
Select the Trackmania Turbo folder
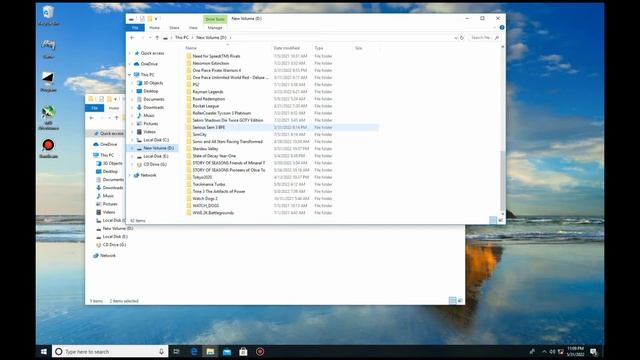(209, 184)
